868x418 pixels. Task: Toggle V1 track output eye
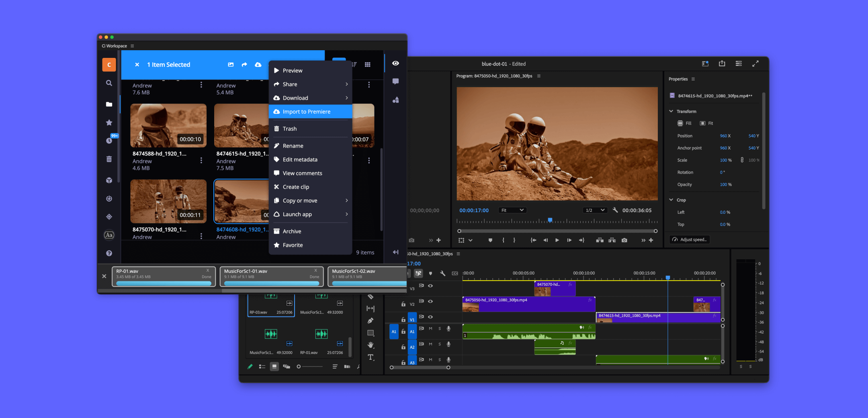430,317
